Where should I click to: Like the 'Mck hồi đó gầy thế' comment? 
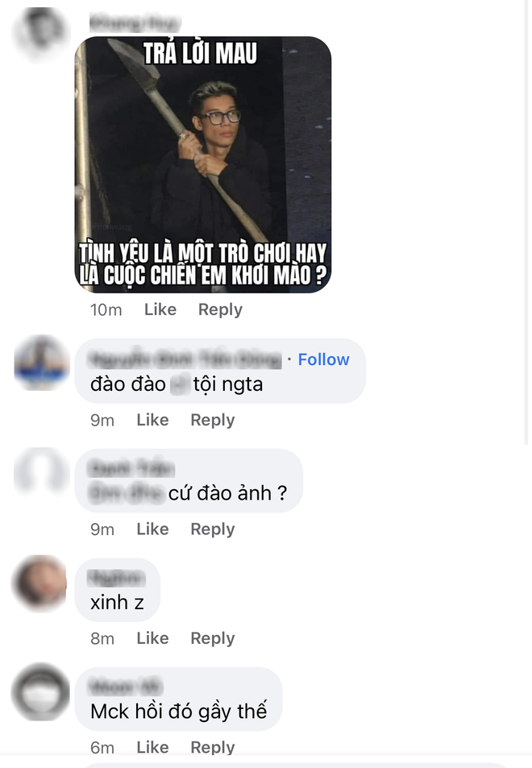(152, 747)
